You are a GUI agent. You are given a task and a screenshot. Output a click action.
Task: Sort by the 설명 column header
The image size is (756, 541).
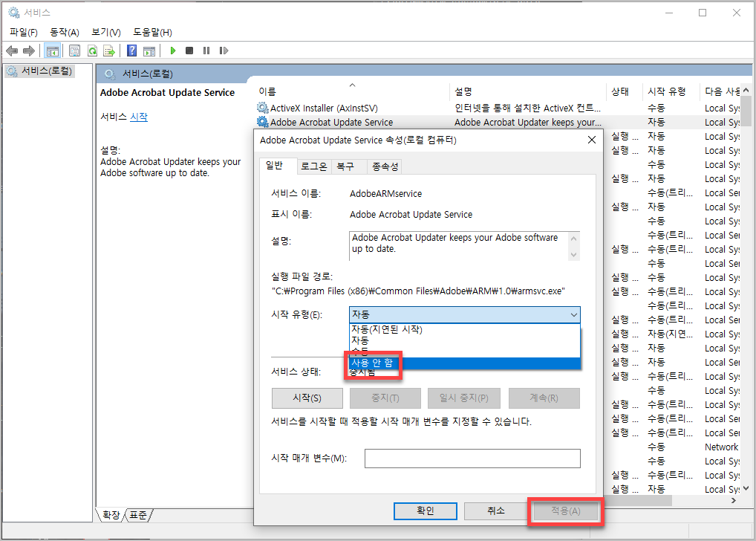click(527, 91)
